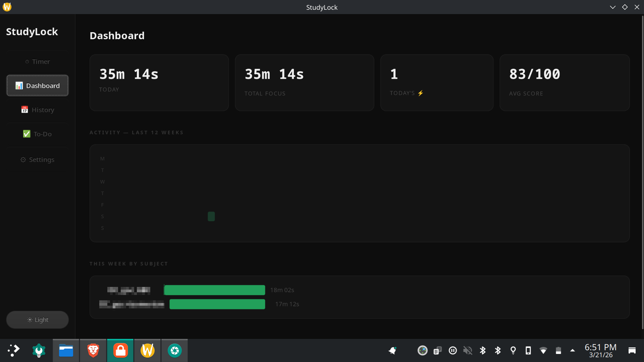Screen dimensions: 644x362
Task: Open Brave browser from taskbar
Action: pyautogui.click(x=93, y=351)
